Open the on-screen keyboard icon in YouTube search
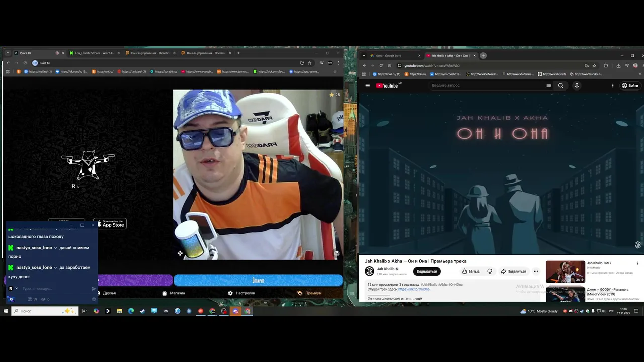The width and height of the screenshot is (644, 362). 549,86
